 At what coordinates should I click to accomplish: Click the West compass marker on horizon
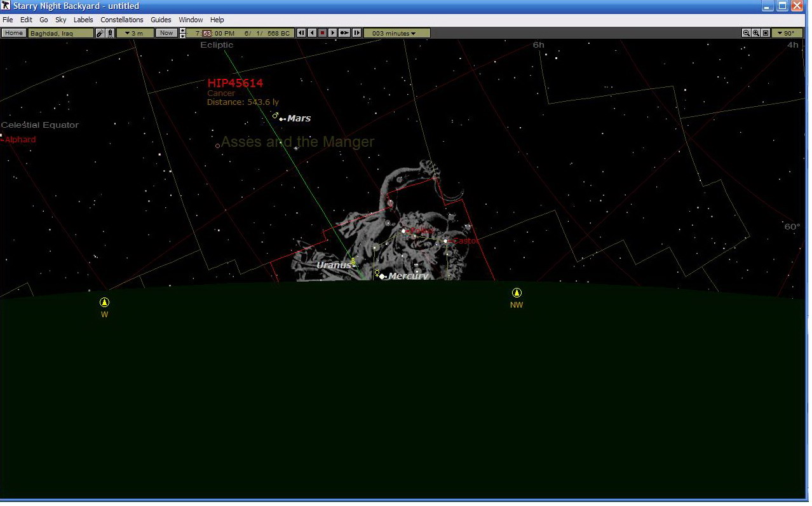point(105,302)
